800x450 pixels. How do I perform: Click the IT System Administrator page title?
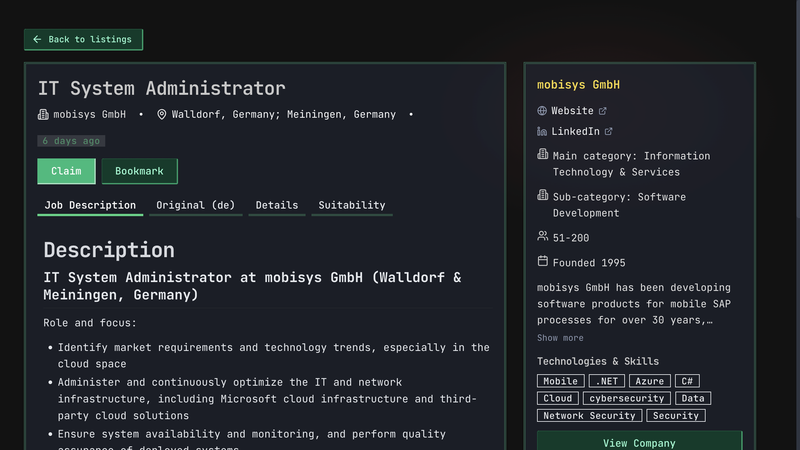pos(162,88)
